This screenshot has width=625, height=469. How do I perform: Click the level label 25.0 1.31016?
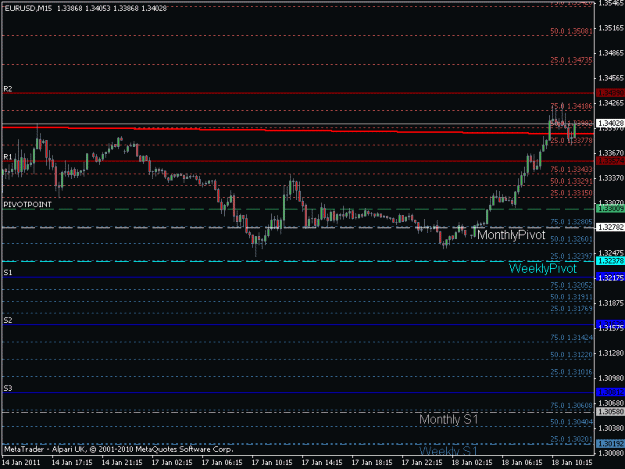pos(571,372)
